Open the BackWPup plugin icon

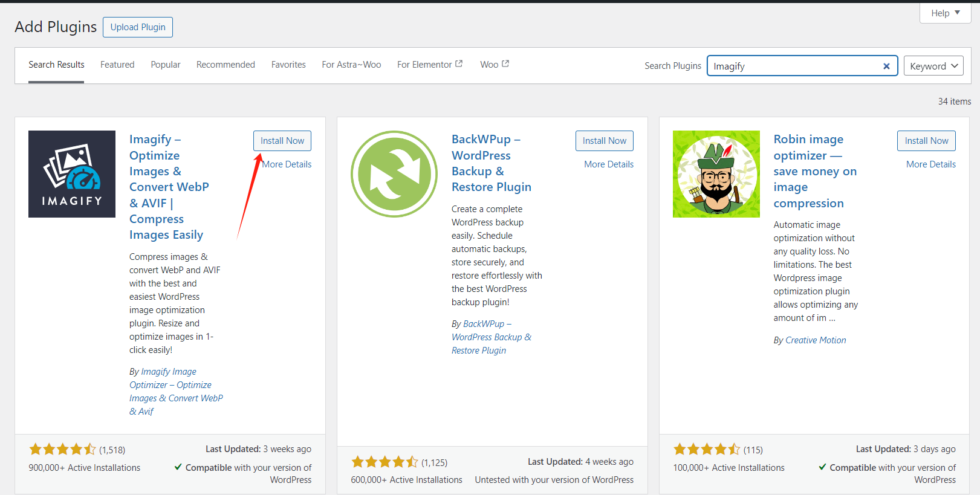click(394, 174)
